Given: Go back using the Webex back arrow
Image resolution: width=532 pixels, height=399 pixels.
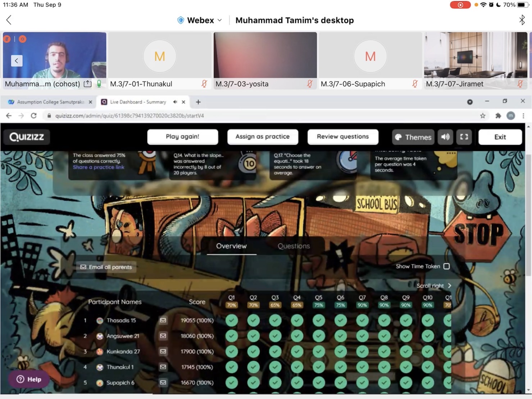Looking at the screenshot, I should pyautogui.click(x=9, y=20).
